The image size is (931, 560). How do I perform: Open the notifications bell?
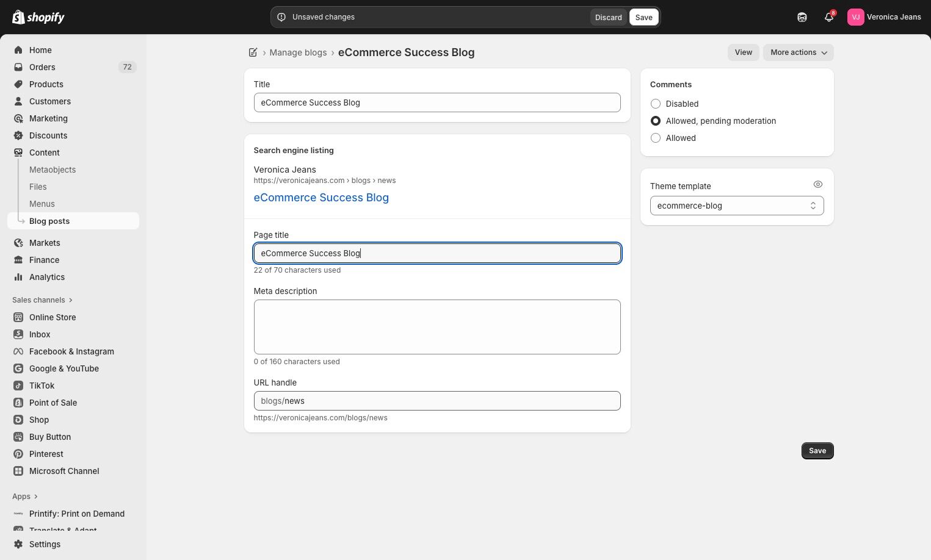tap(828, 17)
